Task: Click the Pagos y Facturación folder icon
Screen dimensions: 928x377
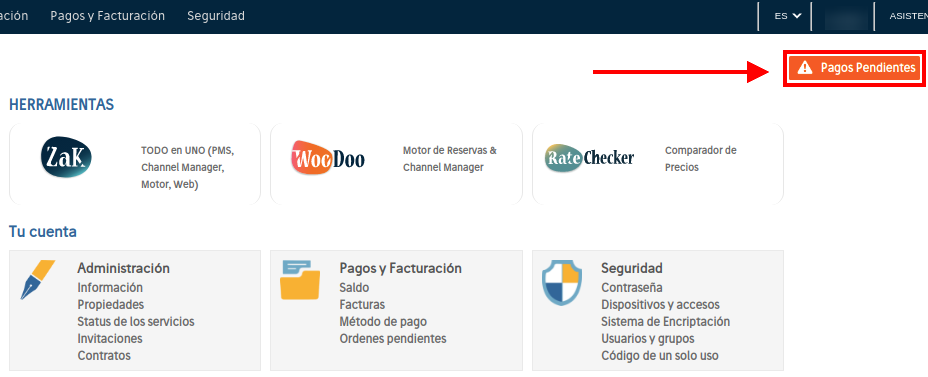Action: (300, 279)
